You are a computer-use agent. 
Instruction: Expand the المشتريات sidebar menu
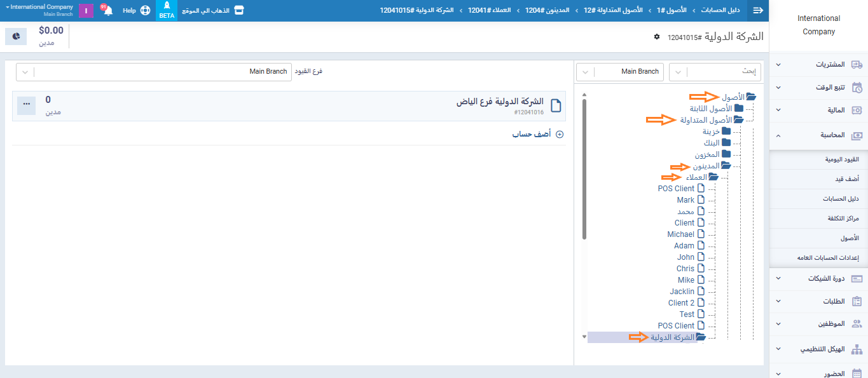tap(818, 65)
